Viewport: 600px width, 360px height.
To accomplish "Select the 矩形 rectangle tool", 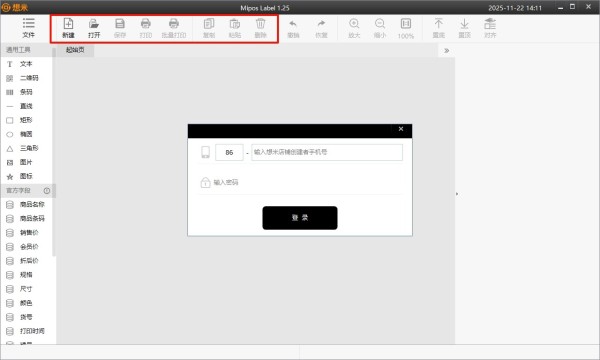I will click(26, 120).
